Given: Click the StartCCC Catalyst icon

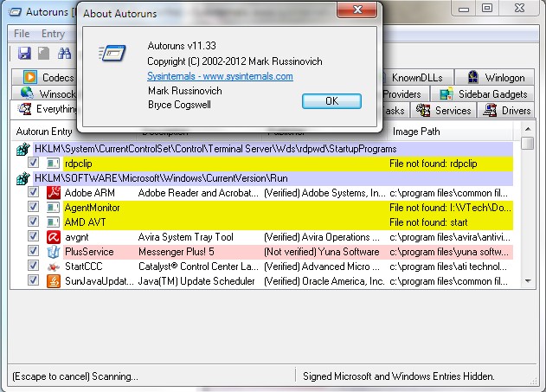Looking at the screenshot, I should coord(54,267).
